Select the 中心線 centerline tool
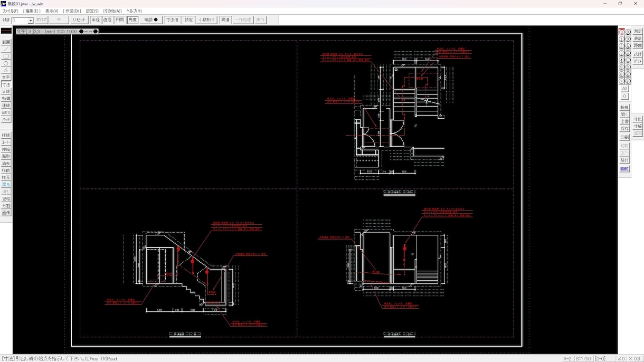644x362 pixels. (x=6, y=98)
